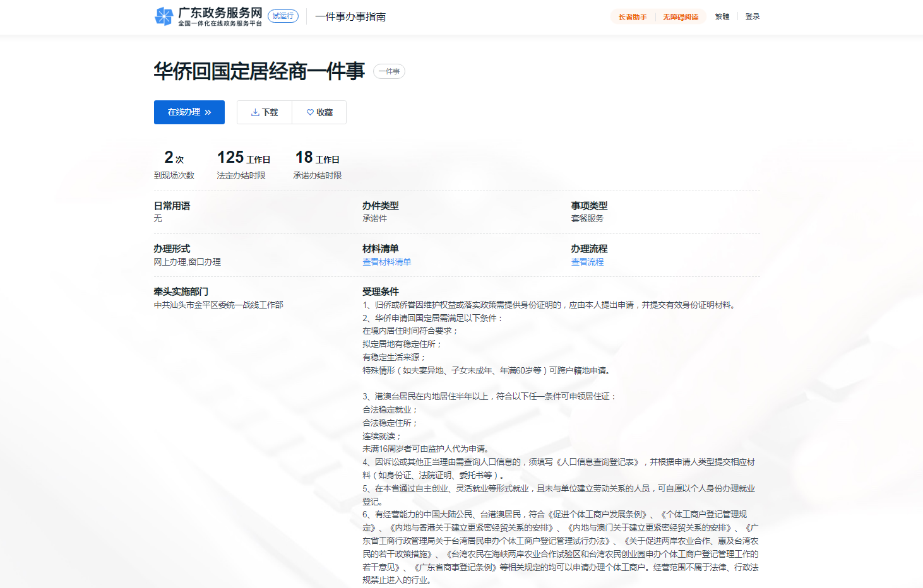Screen dimensions: 923x588
Task: Click the 华侨回国定居经商一件事 page title
Action: pyautogui.click(x=259, y=71)
